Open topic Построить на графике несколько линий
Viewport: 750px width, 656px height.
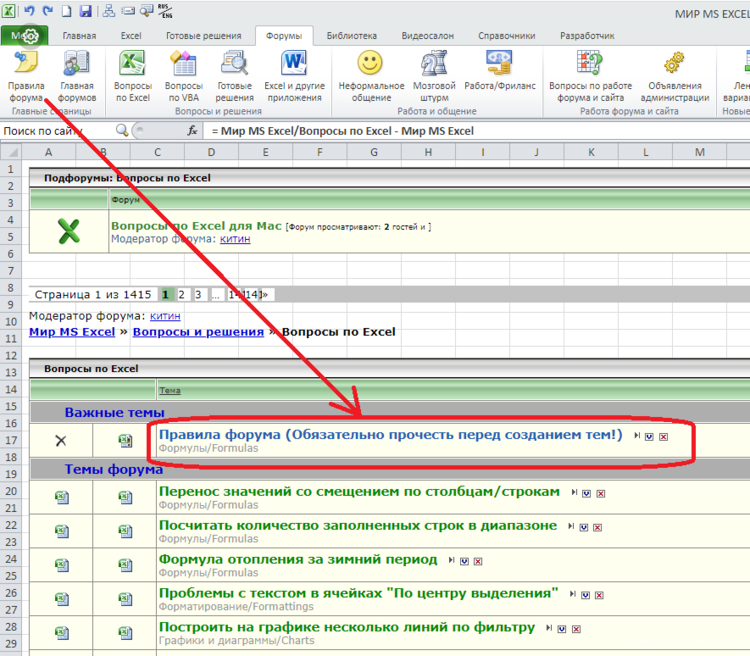[347, 627]
